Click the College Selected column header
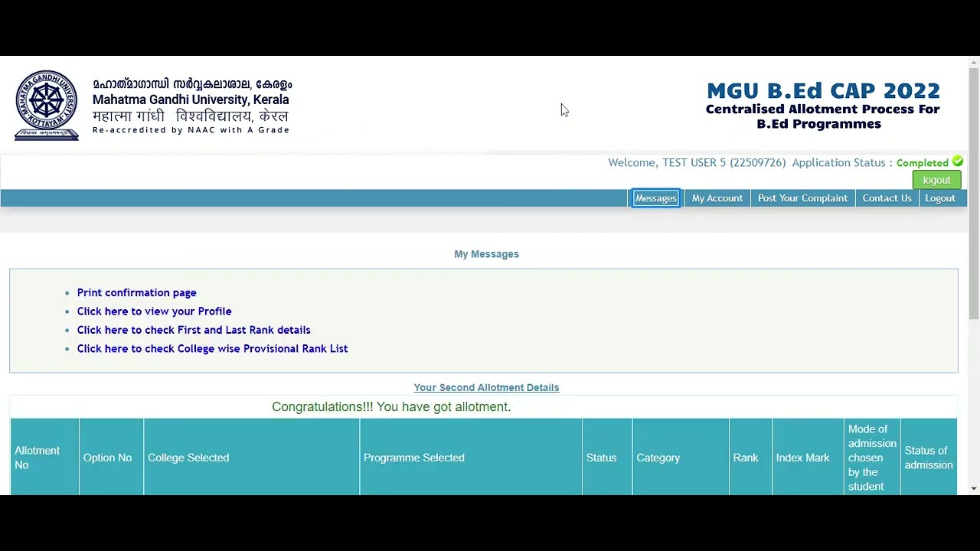Viewport: 980px width, 551px height. (251, 458)
